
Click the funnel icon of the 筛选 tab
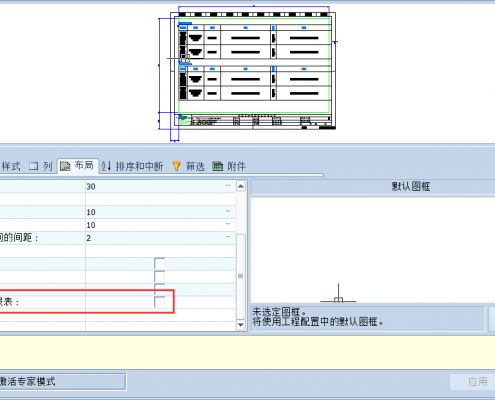[x=177, y=166]
